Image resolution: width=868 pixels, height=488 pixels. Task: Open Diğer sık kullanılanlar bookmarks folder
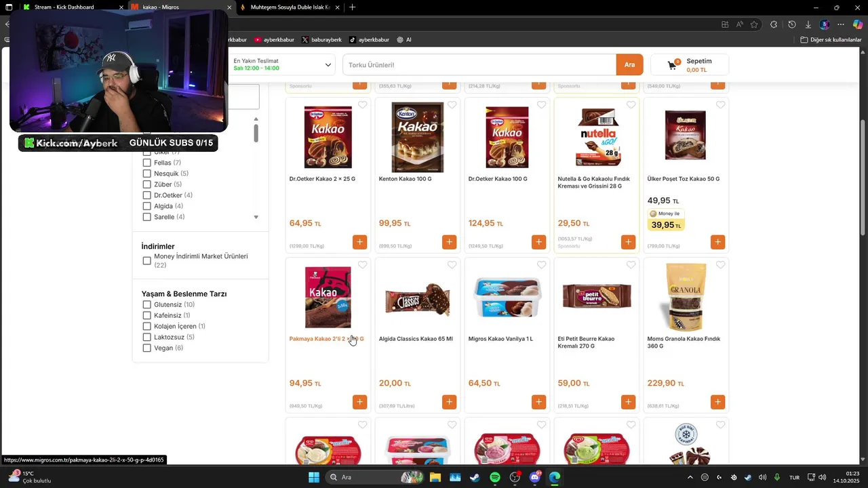831,40
